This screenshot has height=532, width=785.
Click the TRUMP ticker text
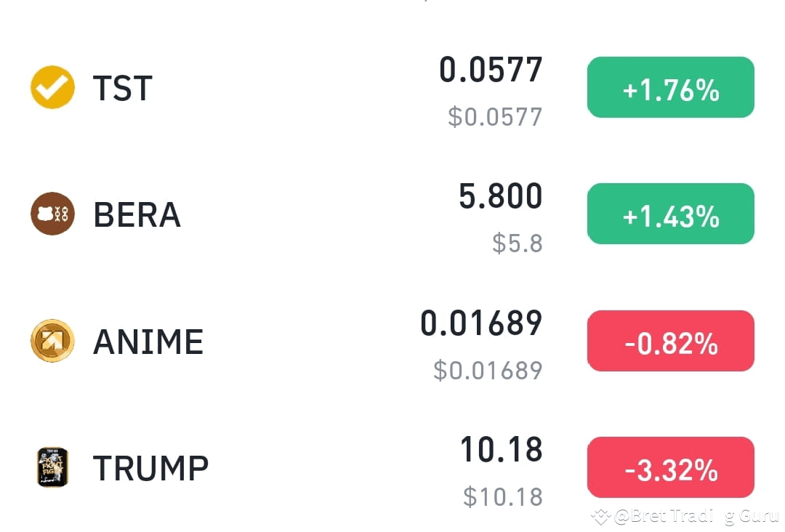click(x=150, y=467)
